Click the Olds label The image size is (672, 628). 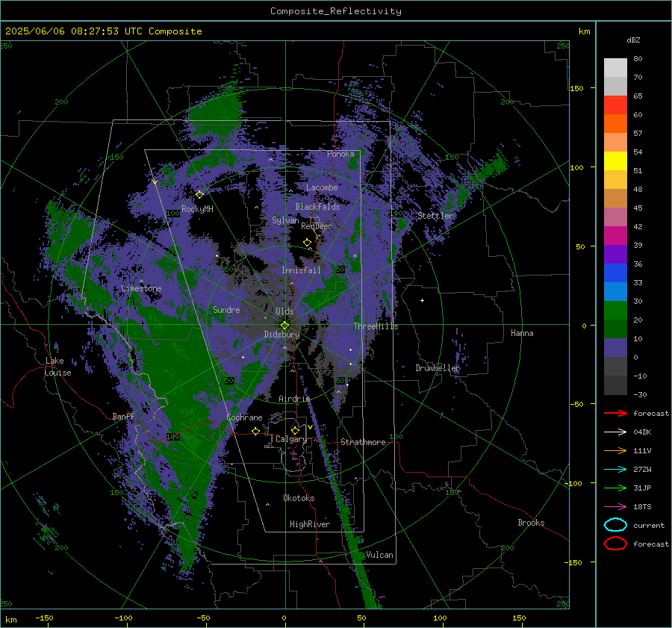pyautogui.click(x=284, y=311)
